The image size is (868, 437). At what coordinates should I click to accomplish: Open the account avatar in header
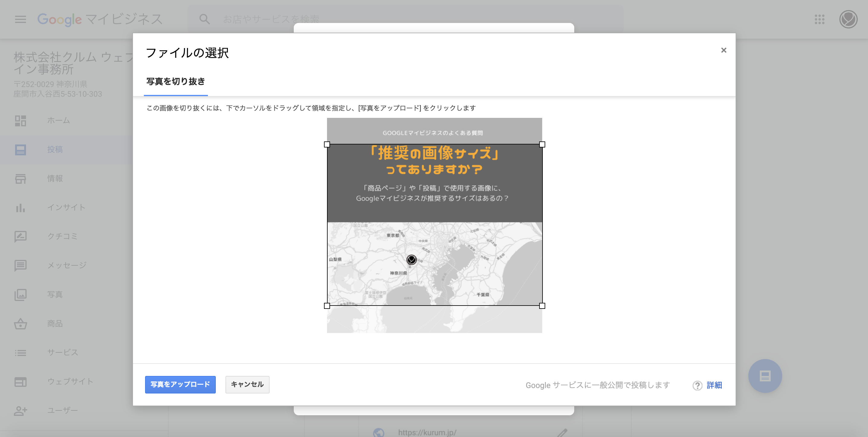pos(848,19)
